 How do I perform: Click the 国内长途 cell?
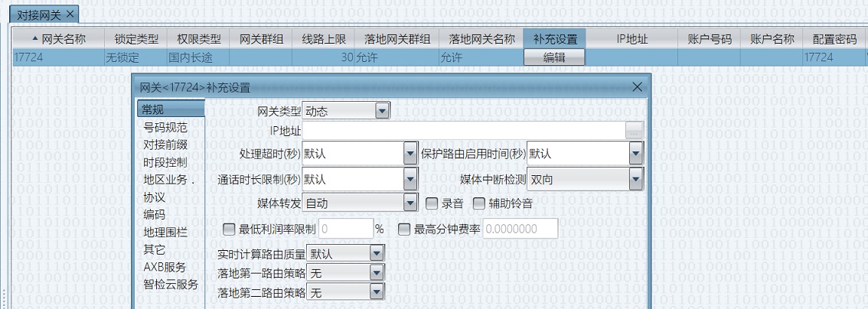click(199, 57)
